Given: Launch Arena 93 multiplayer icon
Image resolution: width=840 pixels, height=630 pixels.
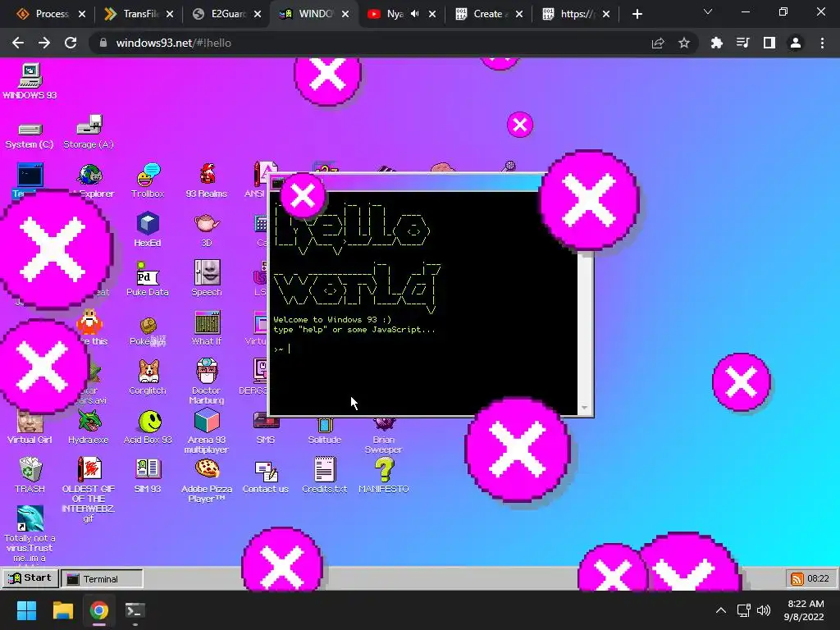Looking at the screenshot, I should click(207, 431).
